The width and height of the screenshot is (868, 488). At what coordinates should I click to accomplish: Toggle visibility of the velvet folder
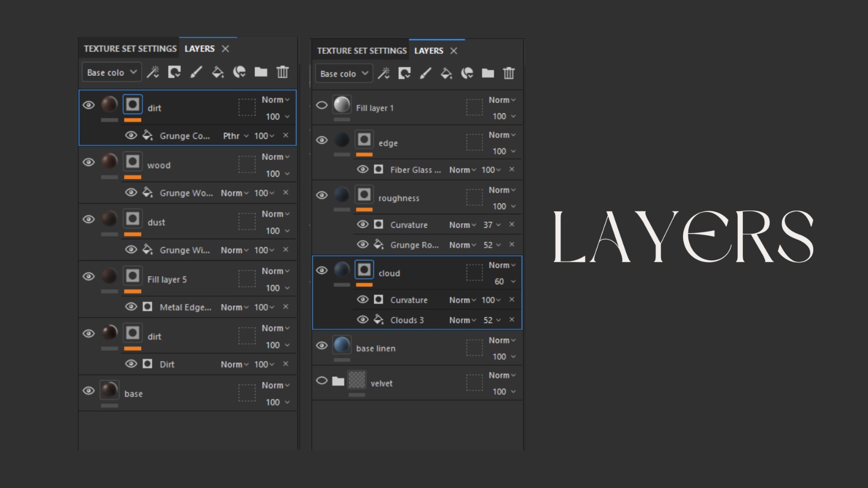click(x=322, y=381)
